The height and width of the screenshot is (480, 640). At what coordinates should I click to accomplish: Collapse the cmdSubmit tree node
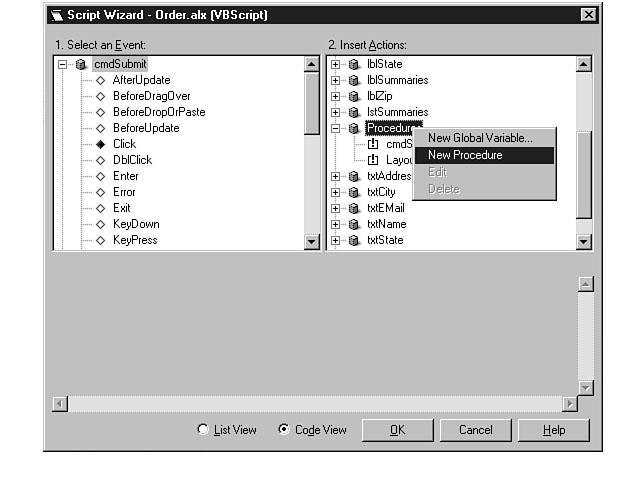tap(62, 64)
